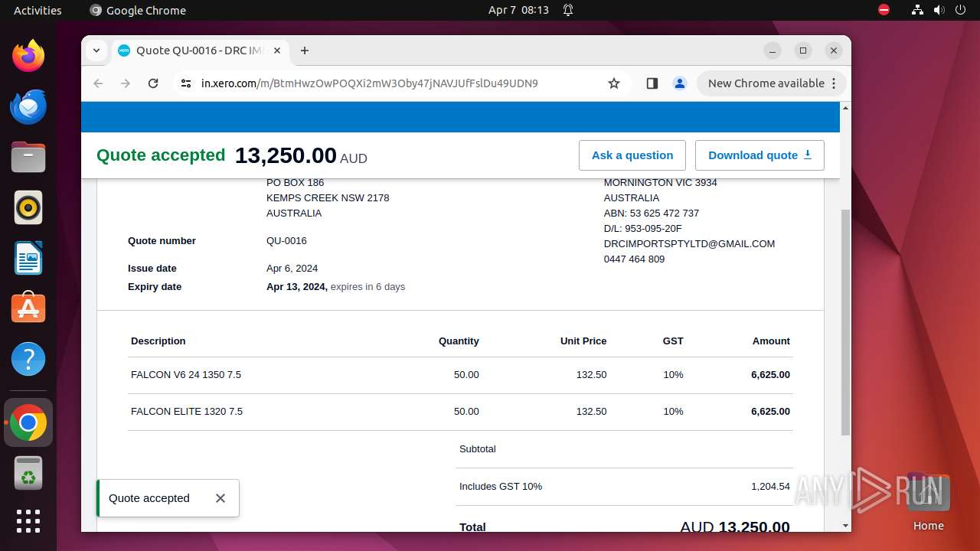Click KEMPS CREEK NSW 2178 address line
Image resolution: width=980 pixels, height=551 pixels.
tap(328, 198)
